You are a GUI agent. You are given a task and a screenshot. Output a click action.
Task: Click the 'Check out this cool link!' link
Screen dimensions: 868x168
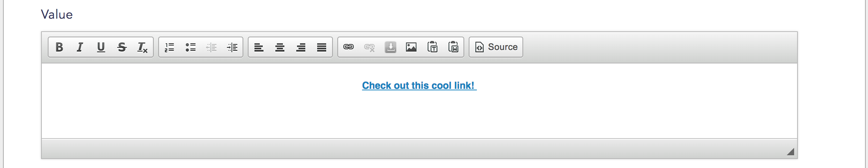point(418,85)
